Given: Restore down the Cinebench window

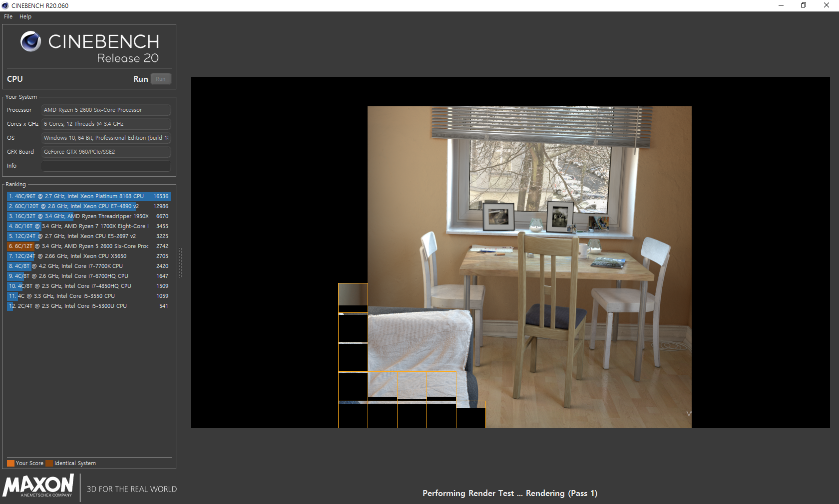Looking at the screenshot, I should pyautogui.click(x=804, y=5).
